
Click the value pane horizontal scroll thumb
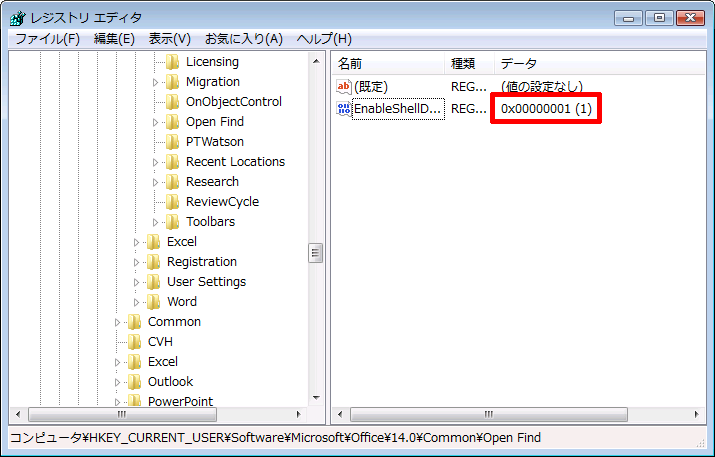pos(488,414)
